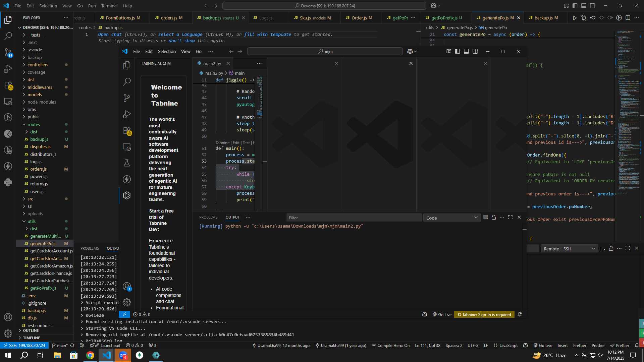Image resolution: width=644 pixels, height=362 pixels.
Task: Switch to PROBLEMS tab in the mjm panel
Action: tap(208, 217)
